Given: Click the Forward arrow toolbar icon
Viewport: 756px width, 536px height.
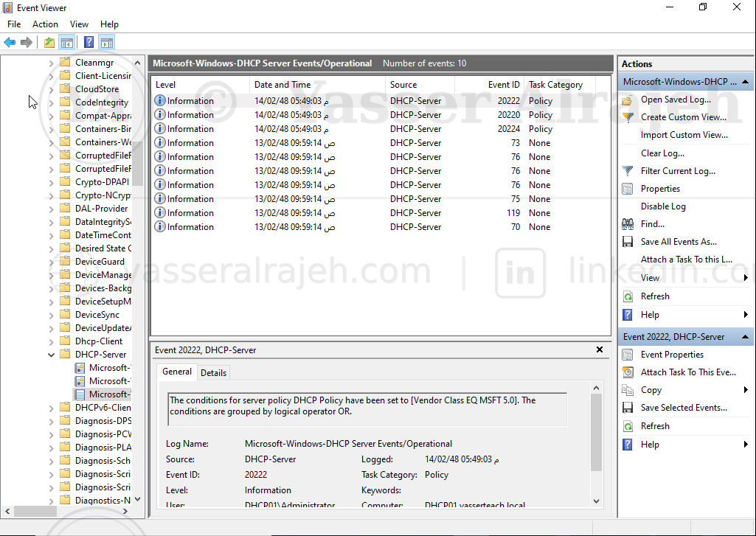Looking at the screenshot, I should coord(27,42).
